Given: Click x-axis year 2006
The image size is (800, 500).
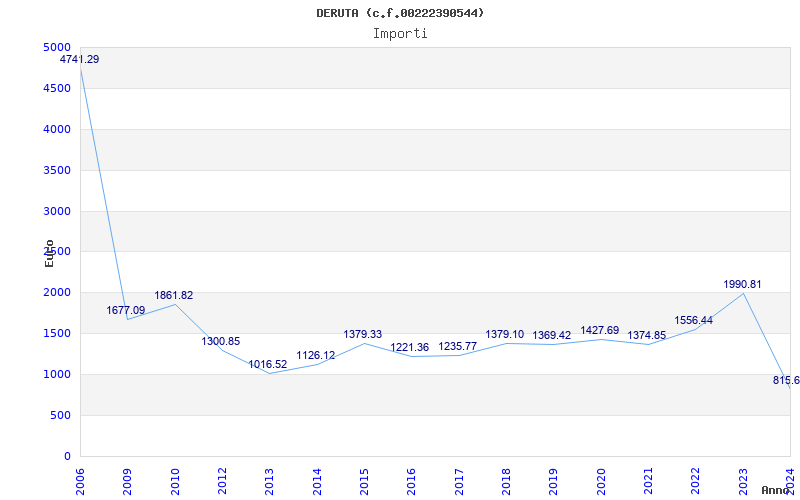Looking at the screenshot, I should [80, 482].
